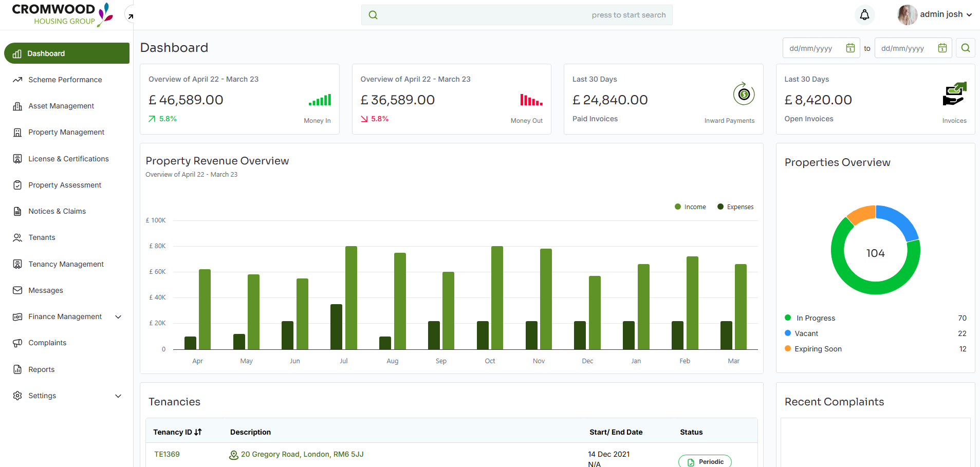Click the date range search icon button
This screenshot has height=467, width=980.
click(965, 48)
